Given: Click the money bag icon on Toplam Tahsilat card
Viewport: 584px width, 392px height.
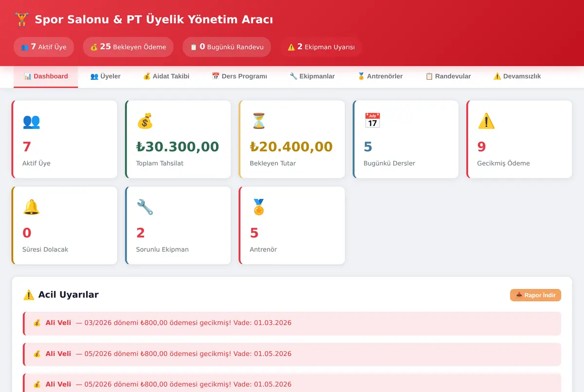Looking at the screenshot, I should [x=145, y=121].
